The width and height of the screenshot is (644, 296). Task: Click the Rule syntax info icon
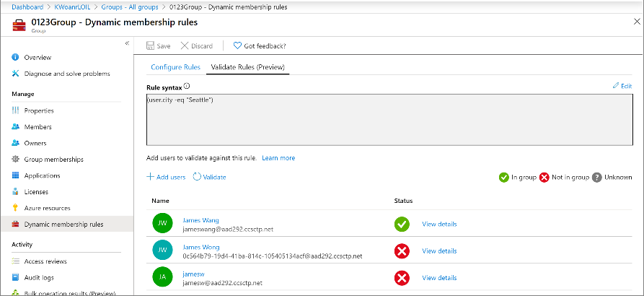[187, 87]
